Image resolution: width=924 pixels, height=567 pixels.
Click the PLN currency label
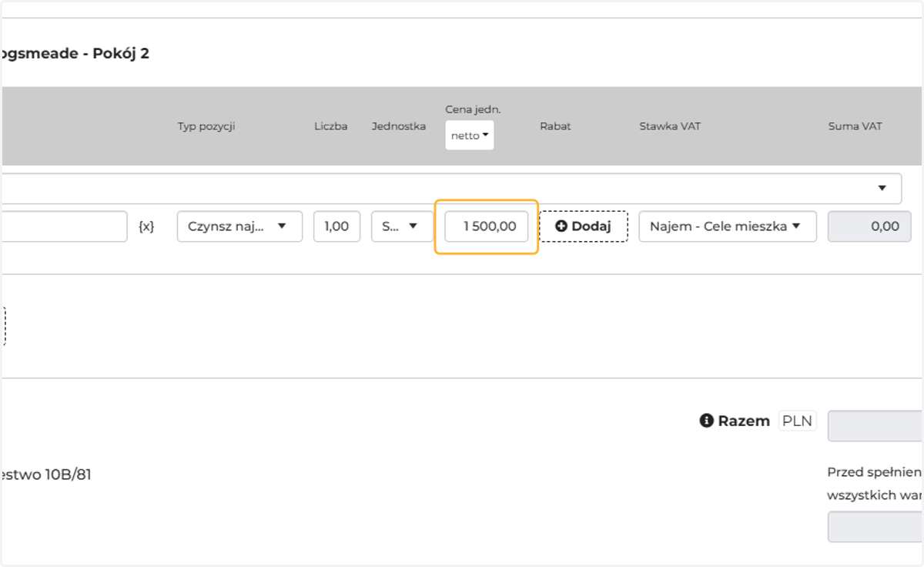tap(797, 421)
